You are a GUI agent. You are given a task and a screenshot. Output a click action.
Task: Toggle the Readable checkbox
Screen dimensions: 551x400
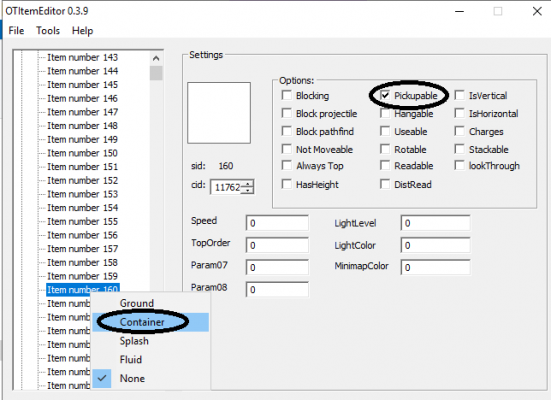(385, 165)
